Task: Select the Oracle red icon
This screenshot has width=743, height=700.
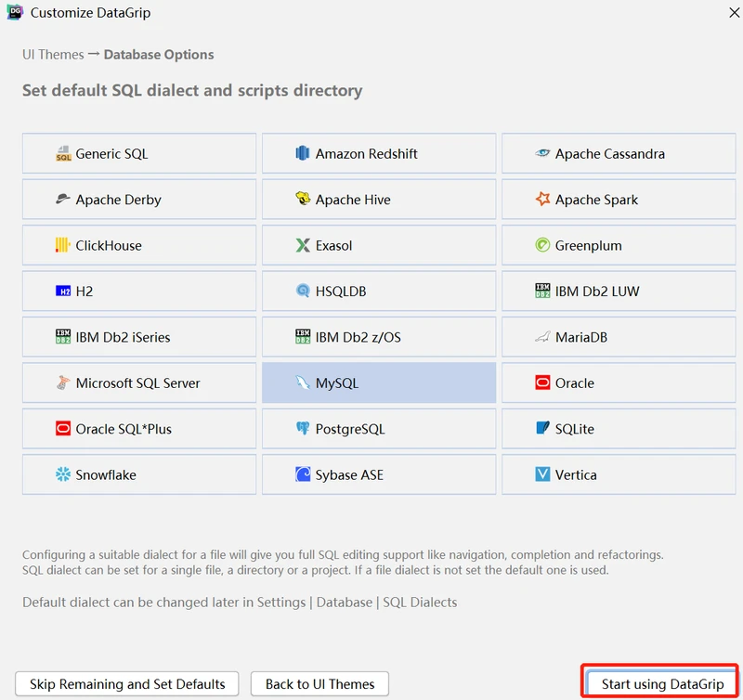Action: (x=542, y=382)
